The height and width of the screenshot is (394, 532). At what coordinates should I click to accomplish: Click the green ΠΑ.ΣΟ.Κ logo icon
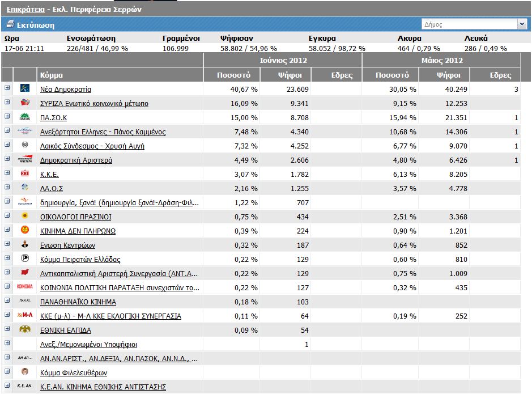(25, 117)
